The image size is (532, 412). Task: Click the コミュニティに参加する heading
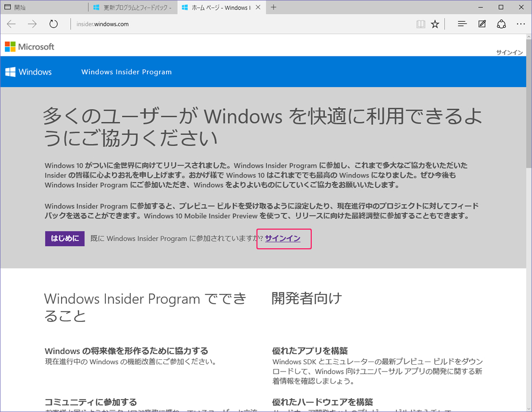(91, 402)
